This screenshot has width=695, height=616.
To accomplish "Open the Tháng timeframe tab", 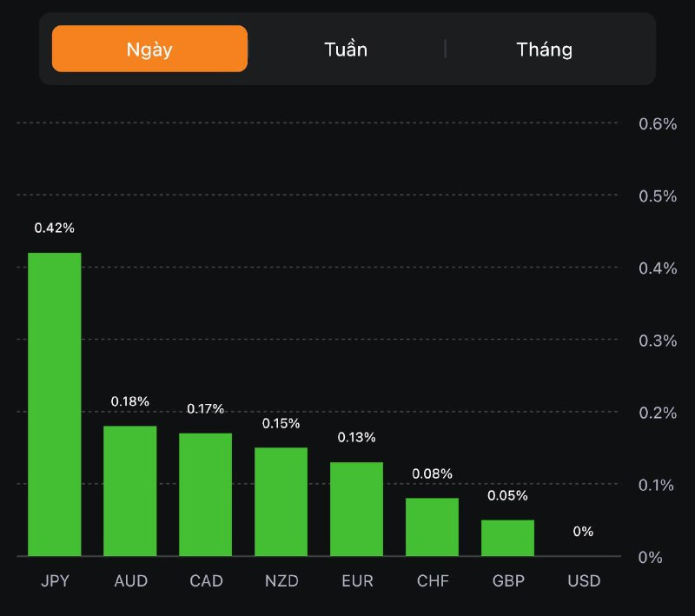I will pos(545,49).
